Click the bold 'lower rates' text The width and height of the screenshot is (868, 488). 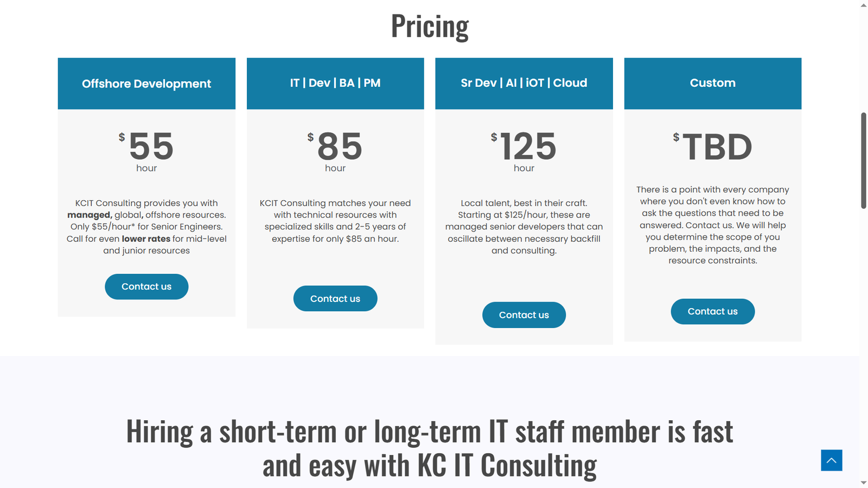(146, 239)
